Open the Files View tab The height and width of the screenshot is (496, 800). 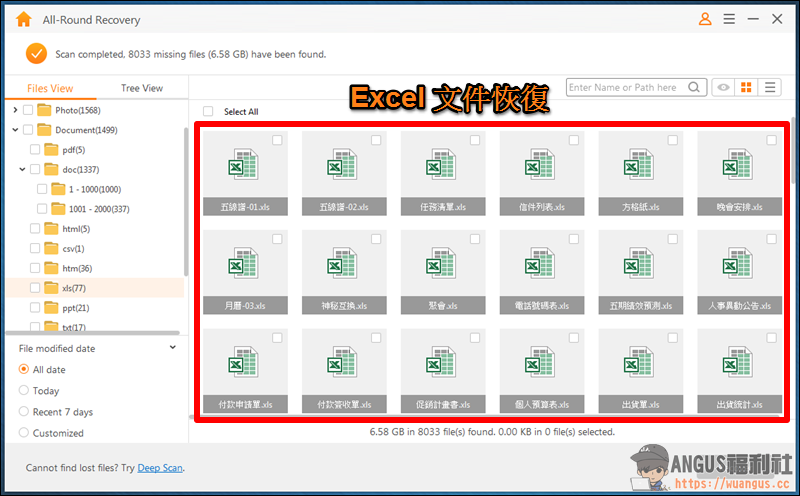tap(50, 88)
